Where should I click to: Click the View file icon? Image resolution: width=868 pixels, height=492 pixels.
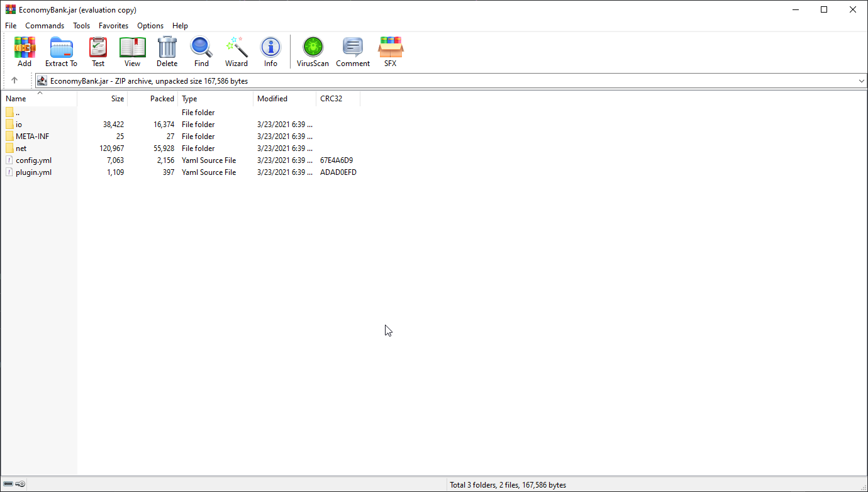132,52
